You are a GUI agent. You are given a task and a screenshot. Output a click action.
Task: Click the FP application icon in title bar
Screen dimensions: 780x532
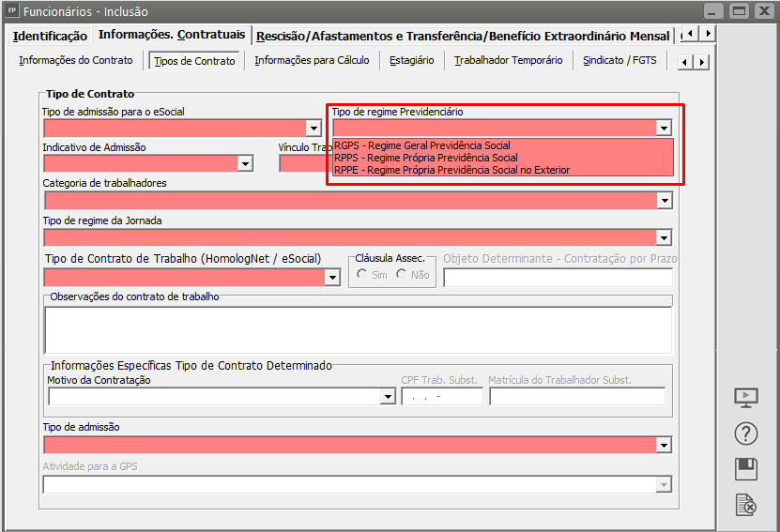[11, 10]
